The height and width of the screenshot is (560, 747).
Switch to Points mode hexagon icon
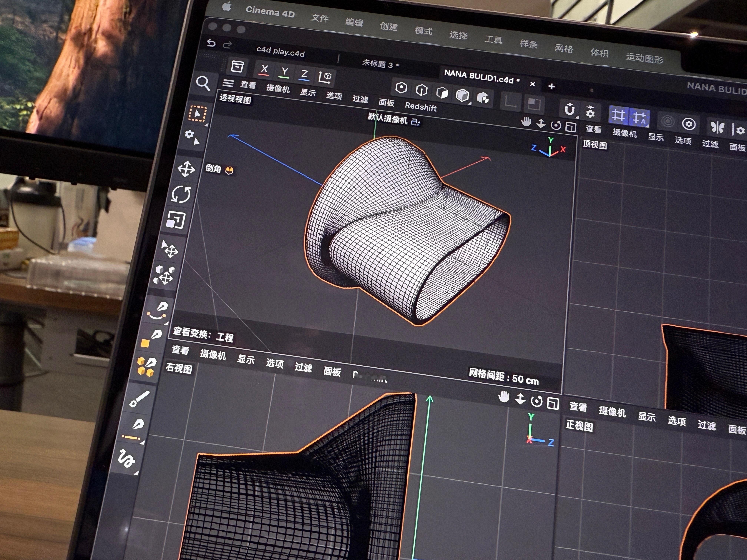(x=401, y=88)
